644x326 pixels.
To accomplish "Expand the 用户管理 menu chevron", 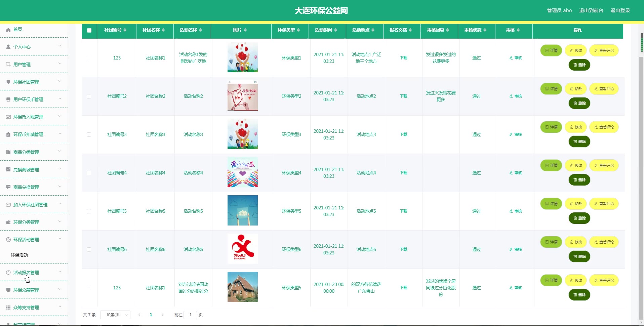I will click(60, 64).
